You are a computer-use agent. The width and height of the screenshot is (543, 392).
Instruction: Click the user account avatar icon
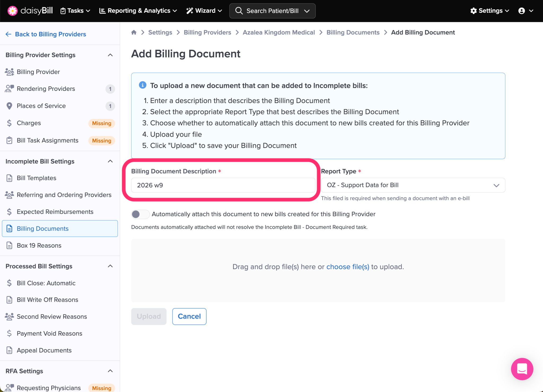point(521,11)
